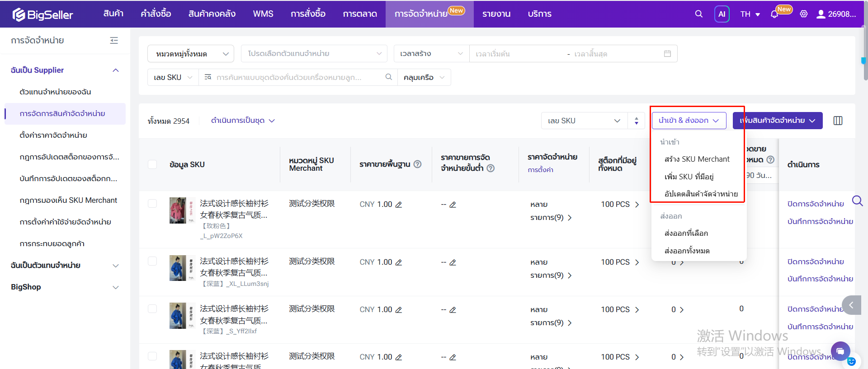Expand the ฉันเป็นตัวแทนจำหน่าย sidebar section
This screenshot has width=868, height=369.
(65, 265)
